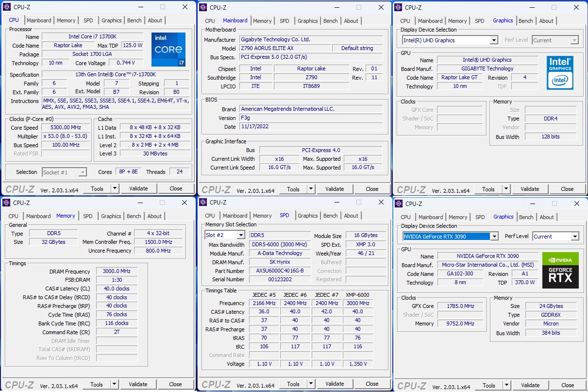The image size is (588, 392).
Task: Open Tools dropdown arrow in the Intel UHD Graphics window
Action: click(506, 189)
